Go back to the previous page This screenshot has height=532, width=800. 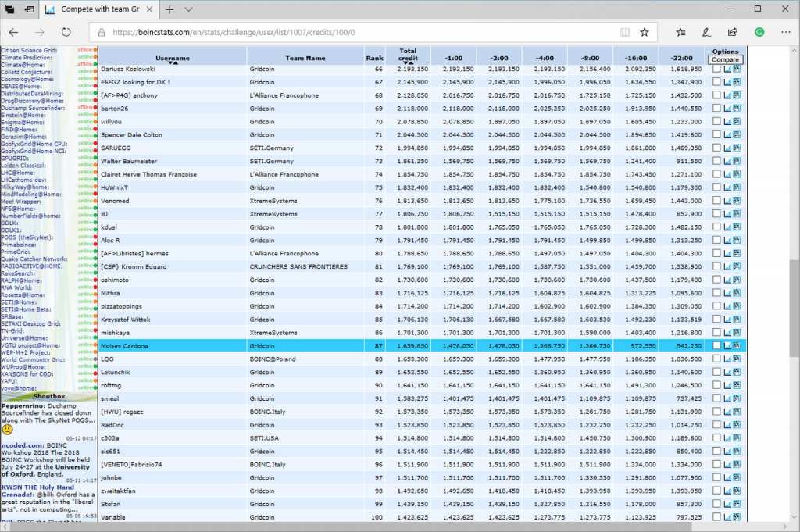click(x=14, y=32)
